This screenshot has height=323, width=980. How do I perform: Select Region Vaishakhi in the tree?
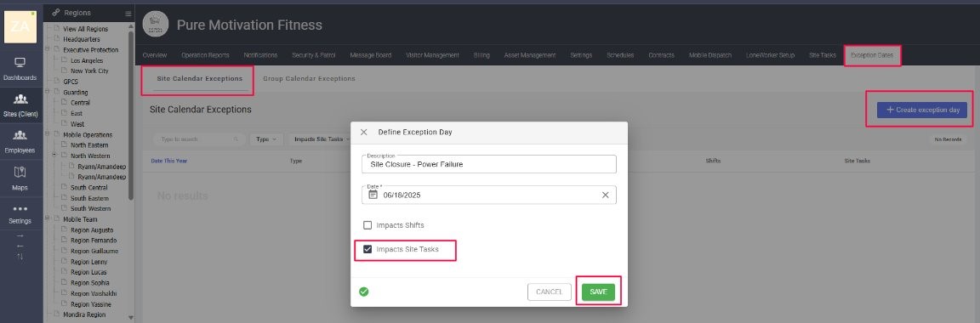point(94,293)
